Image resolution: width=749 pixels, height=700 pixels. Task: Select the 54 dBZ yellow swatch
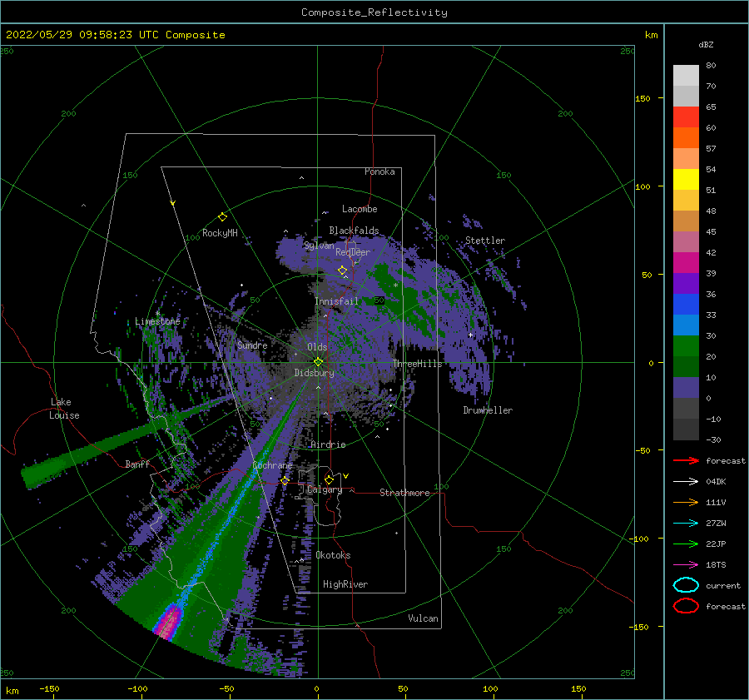(686, 179)
